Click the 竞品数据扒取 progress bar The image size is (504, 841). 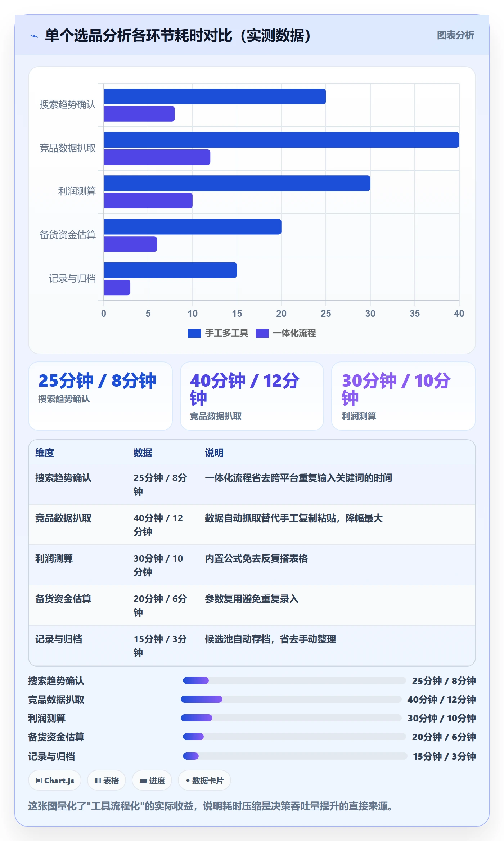[291, 699]
